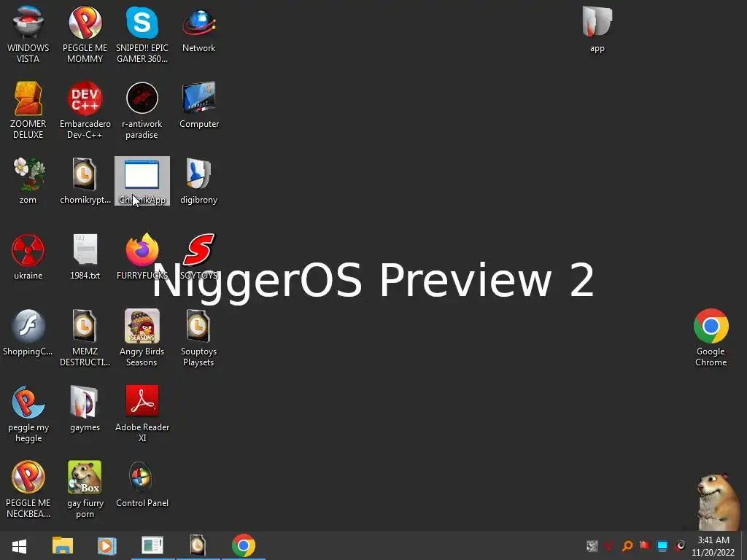Select the Skype-logo SNIPED!! EPIC GAMER icon
This screenshot has height=560, width=747.
coord(142,35)
